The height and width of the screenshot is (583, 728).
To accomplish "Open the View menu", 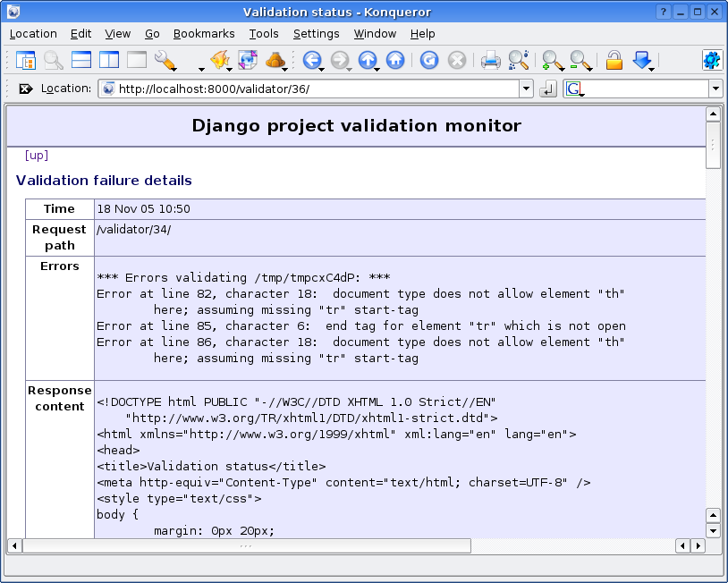I will click(117, 34).
